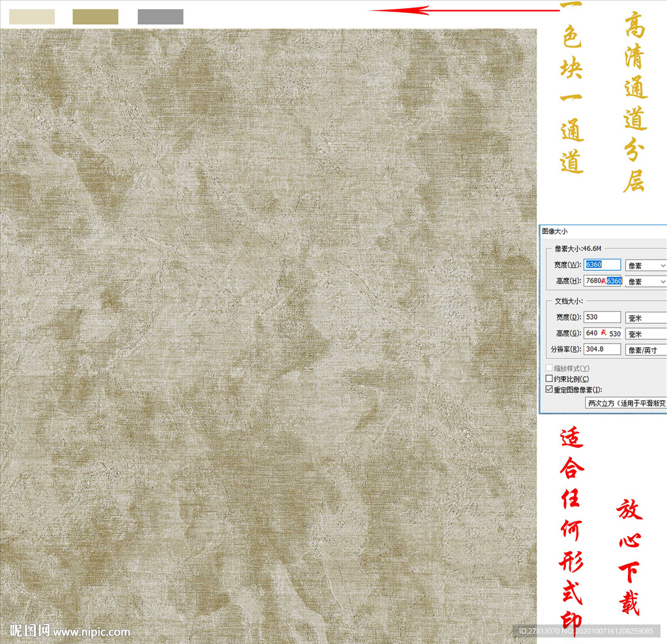
Task: Click the red arrow pointing at the swatches
Action: pyautogui.click(x=464, y=10)
